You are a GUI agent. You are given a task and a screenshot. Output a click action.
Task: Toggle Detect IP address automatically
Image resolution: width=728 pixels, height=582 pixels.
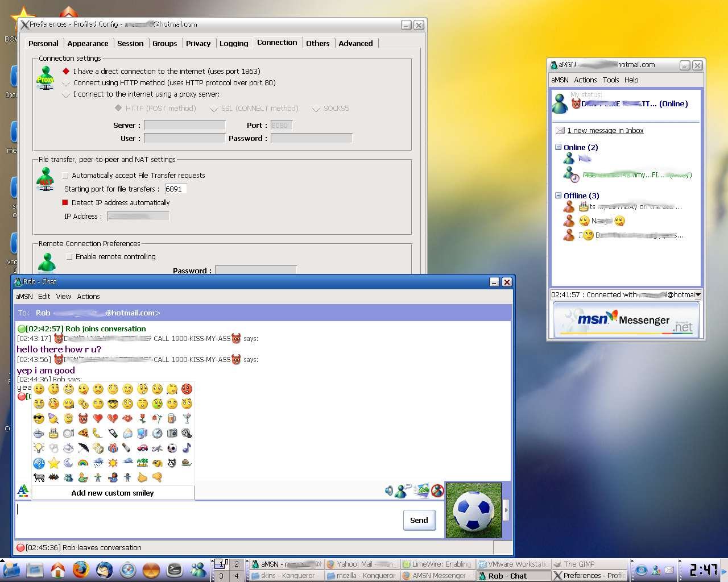coord(65,202)
